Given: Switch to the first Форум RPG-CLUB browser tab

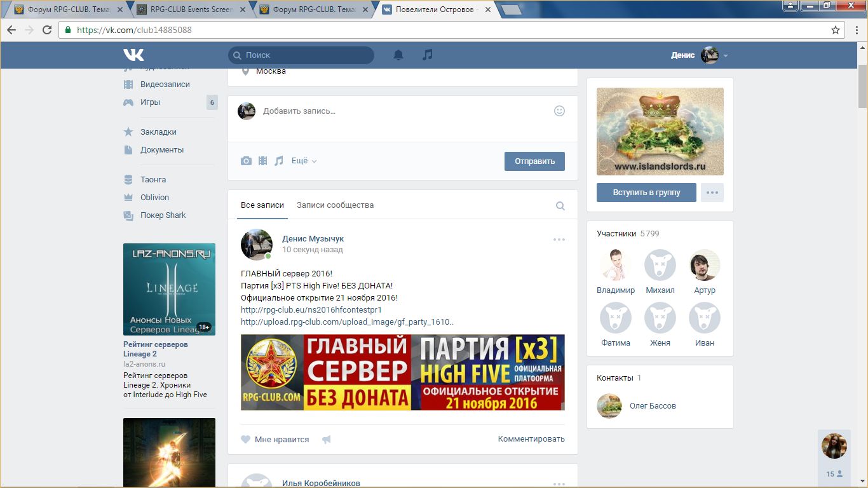Looking at the screenshot, I should point(69,10).
